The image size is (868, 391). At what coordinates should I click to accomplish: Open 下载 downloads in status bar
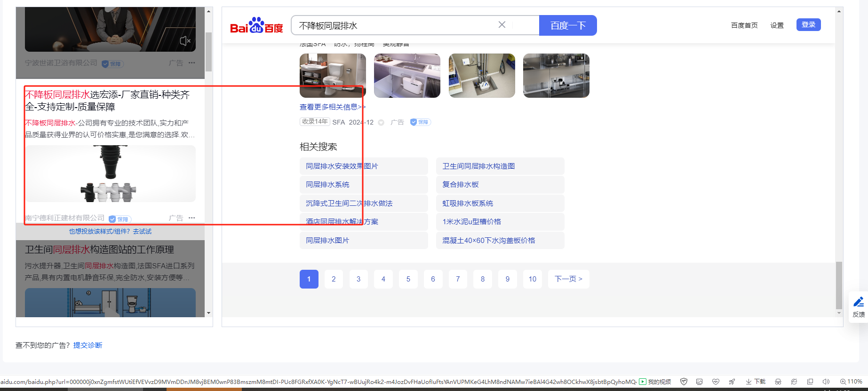tap(756, 382)
